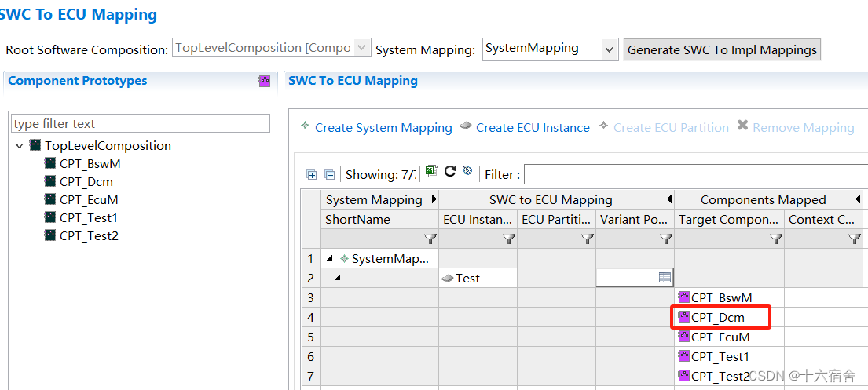Click the ShortName column header

(379, 220)
